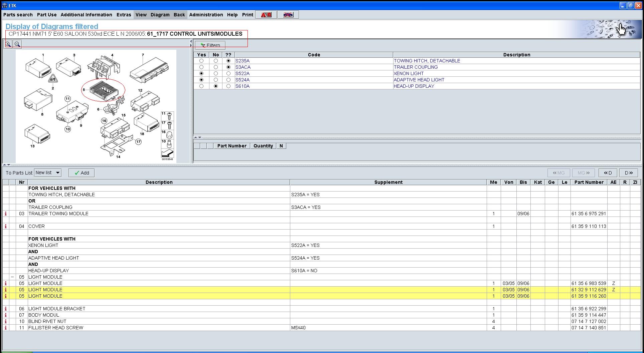
Task: Click part number 07 14 7 127 002
Action: [x=589, y=321]
